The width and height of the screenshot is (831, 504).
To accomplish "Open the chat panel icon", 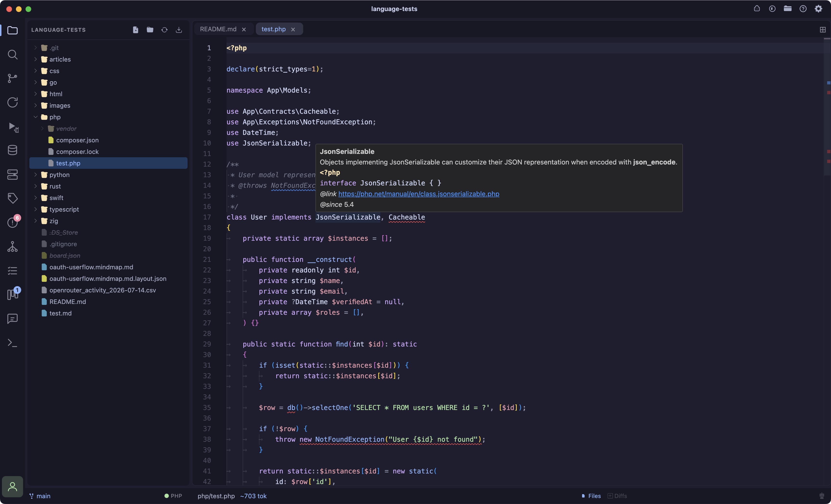I will click(x=13, y=318).
